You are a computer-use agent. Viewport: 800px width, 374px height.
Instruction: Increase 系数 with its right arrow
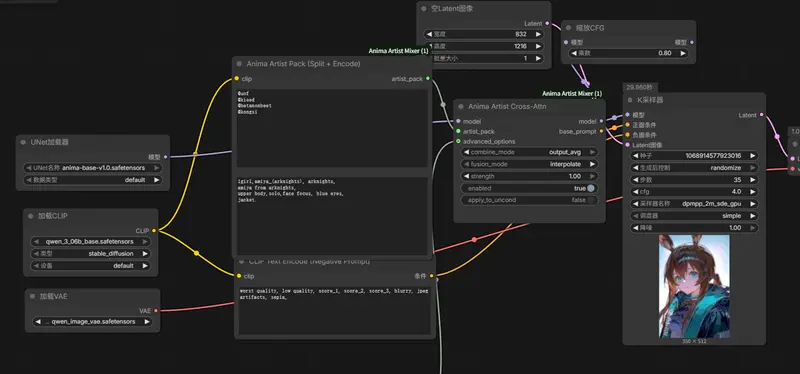point(682,53)
